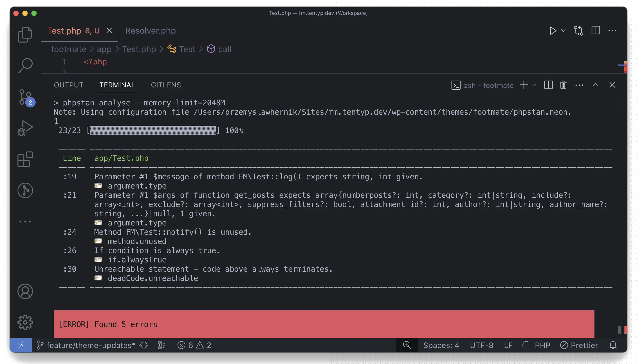Click the editor minimap
This screenshot has height=364, width=642.
[x=622, y=65]
